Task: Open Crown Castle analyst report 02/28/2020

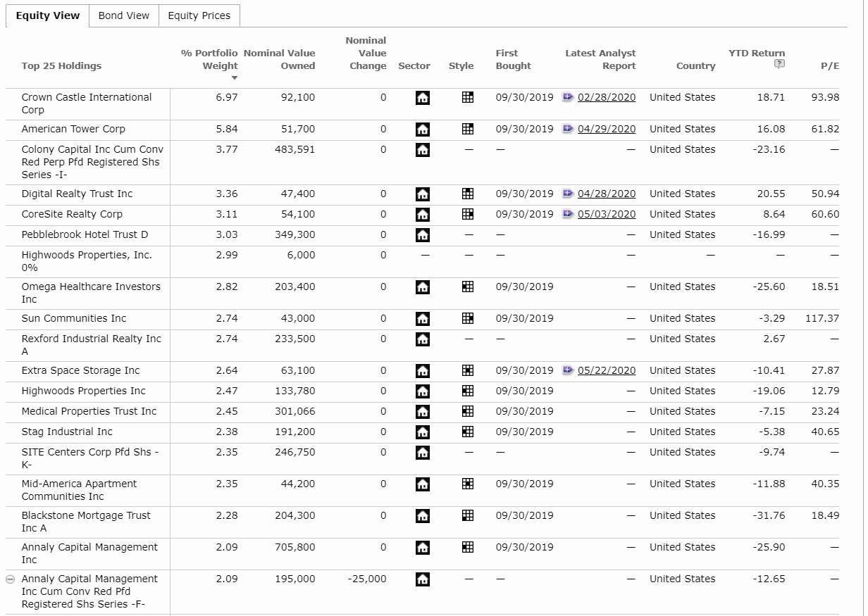Action: click(606, 97)
